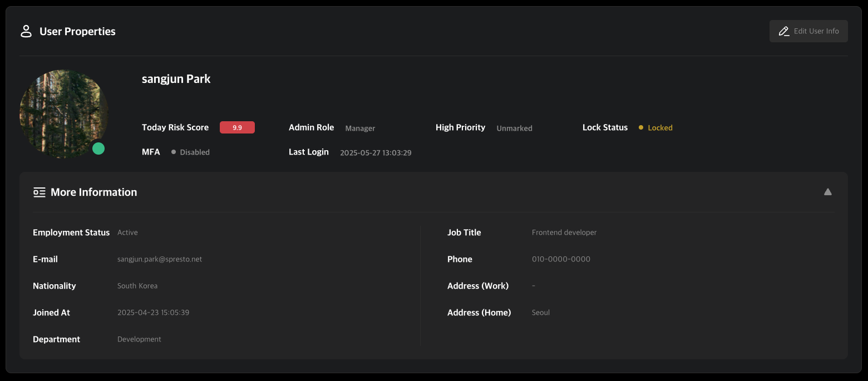Click the sangjun Park name heading

pyautogui.click(x=176, y=79)
